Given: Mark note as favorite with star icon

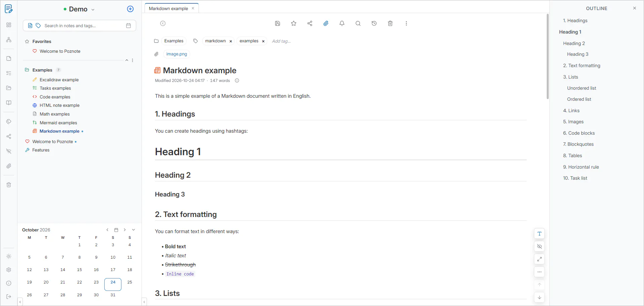Looking at the screenshot, I should pos(293,24).
